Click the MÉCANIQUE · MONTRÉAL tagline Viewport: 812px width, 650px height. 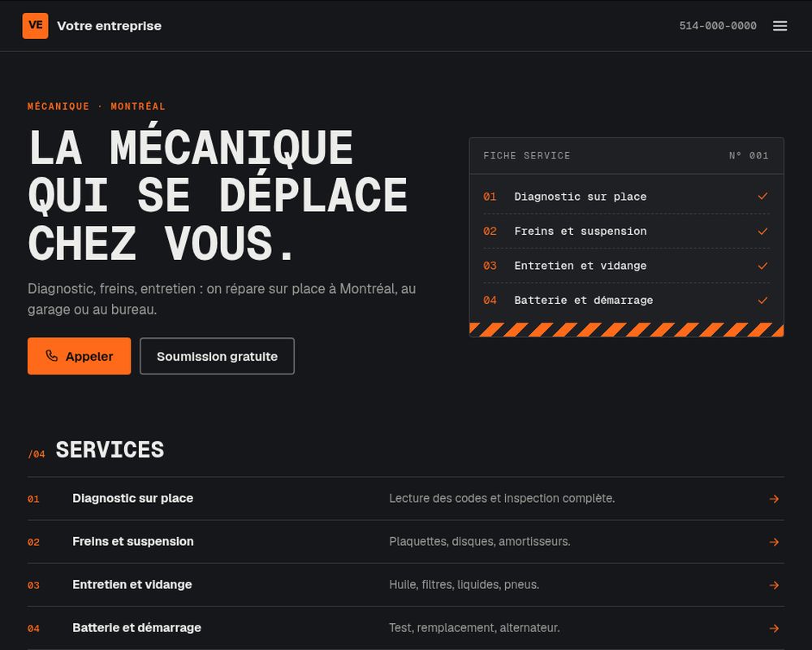click(97, 106)
